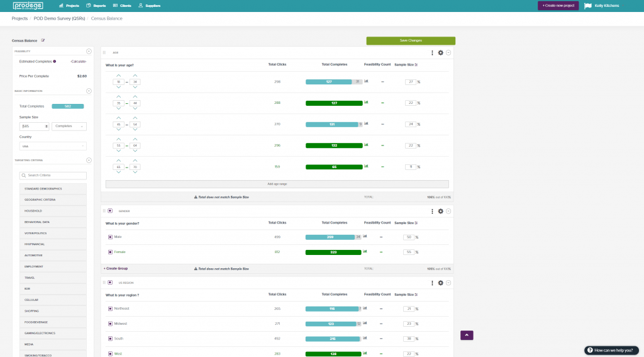This screenshot has height=357, width=644.
Task: Open Projects in the top navigation
Action: click(69, 6)
